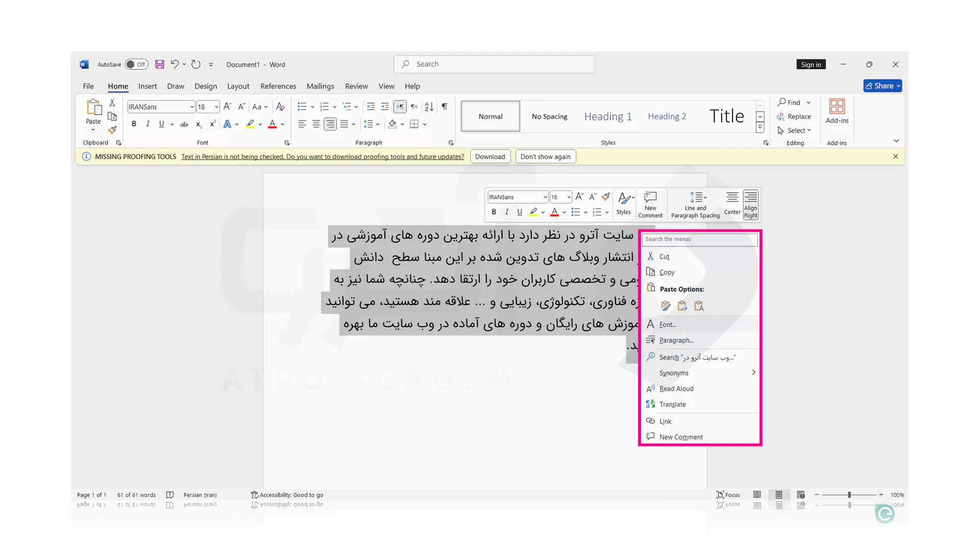Click the ribbon text highlight color button
The height and width of the screenshot is (551, 980).
[250, 124]
